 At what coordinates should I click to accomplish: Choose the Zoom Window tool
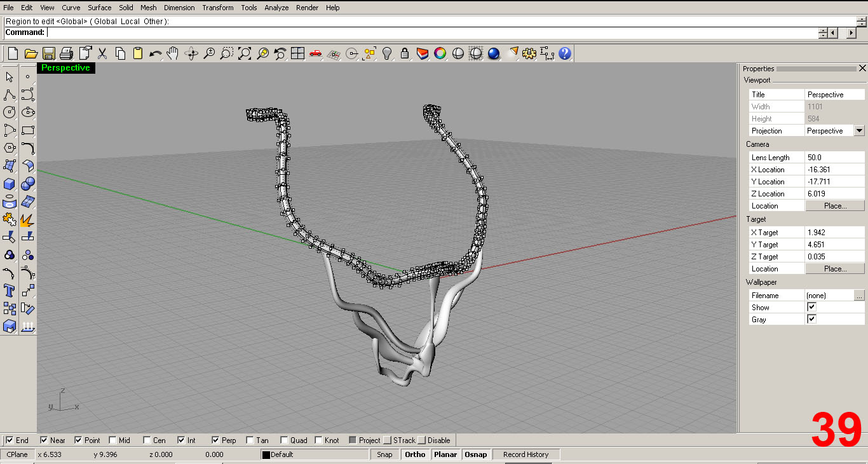tap(227, 53)
